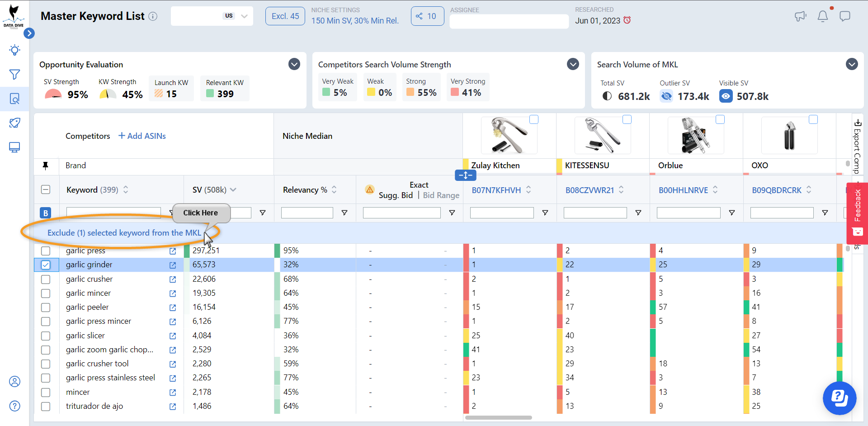Check the garlic press keyword checkbox

tap(46, 251)
